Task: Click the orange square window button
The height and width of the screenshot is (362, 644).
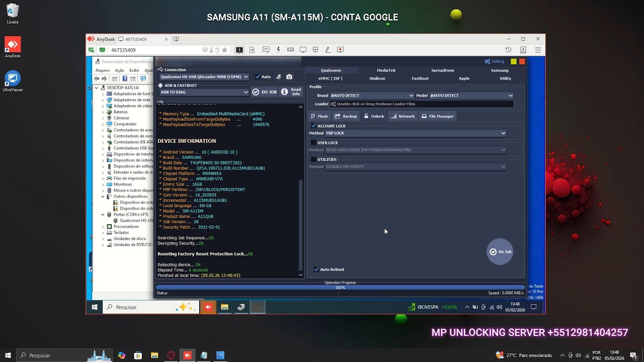Action: tap(522, 61)
